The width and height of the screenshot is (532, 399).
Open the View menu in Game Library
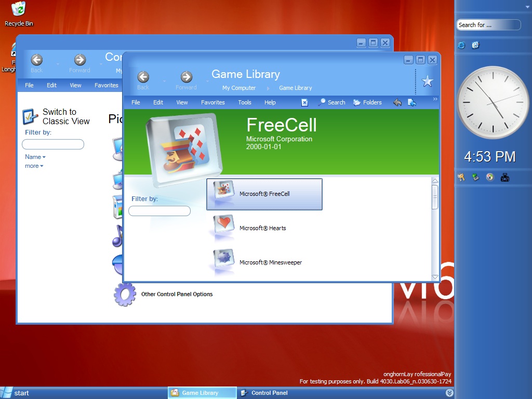point(182,102)
